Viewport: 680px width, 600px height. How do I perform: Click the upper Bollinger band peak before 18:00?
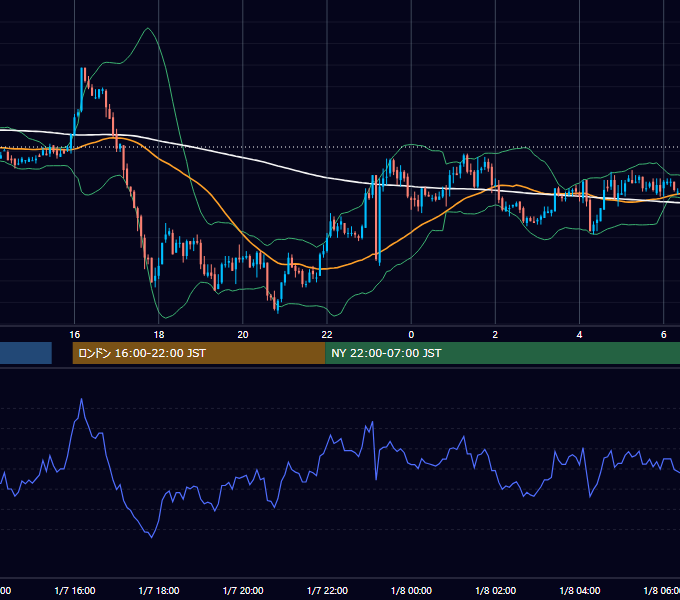[148, 29]
